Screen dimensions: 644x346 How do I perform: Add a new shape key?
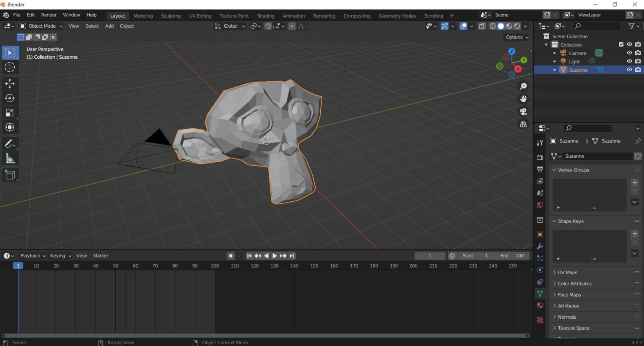(x=635, y=234)
